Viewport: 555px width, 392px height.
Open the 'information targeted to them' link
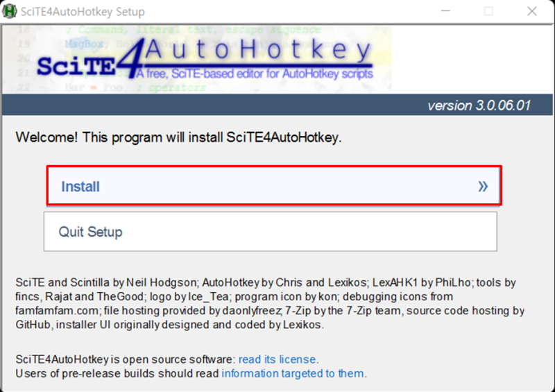coord(293,373)
